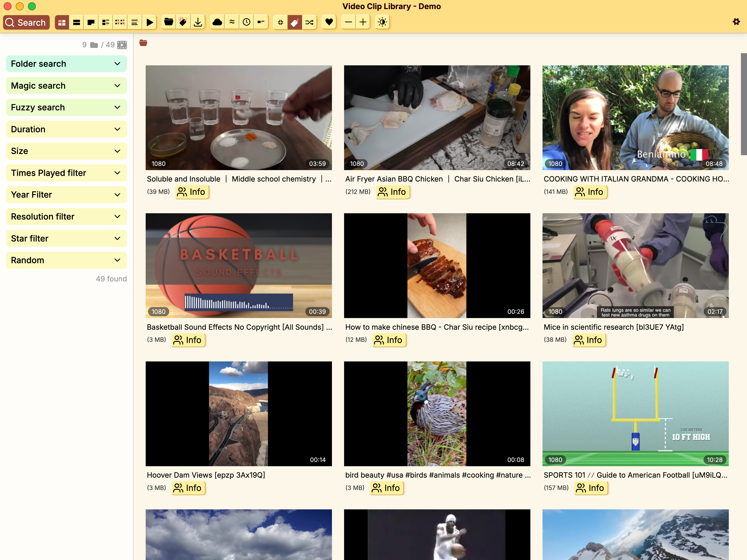Viewport: 747px width, 560px height.
Task: Toggle dark mode brightness icon
Action: point(382,22)
